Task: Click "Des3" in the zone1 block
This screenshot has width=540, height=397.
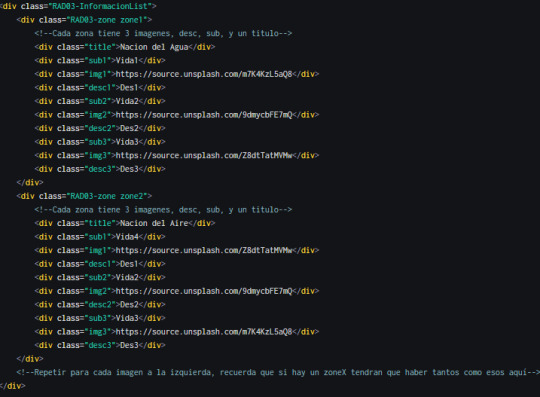Action: (x=129, y=169)
